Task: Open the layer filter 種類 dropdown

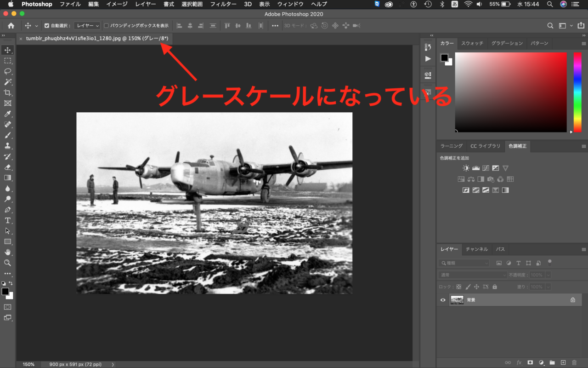Action: (x=464, y=263)
